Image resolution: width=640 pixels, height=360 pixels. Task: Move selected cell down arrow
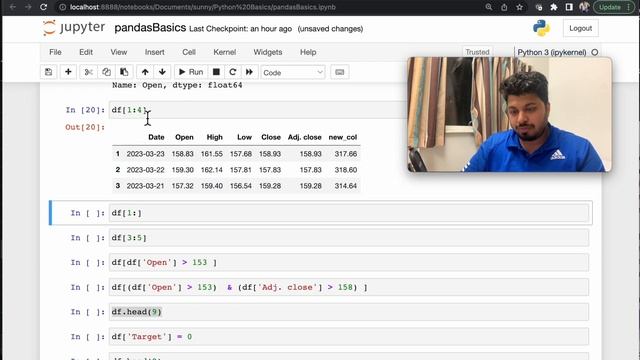click(x=162, y=72)
